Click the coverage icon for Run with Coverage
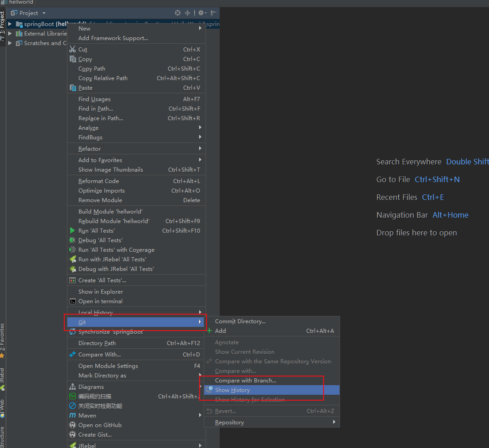The width and height of the screenshot is (489, 448). (x=72, y=249)
